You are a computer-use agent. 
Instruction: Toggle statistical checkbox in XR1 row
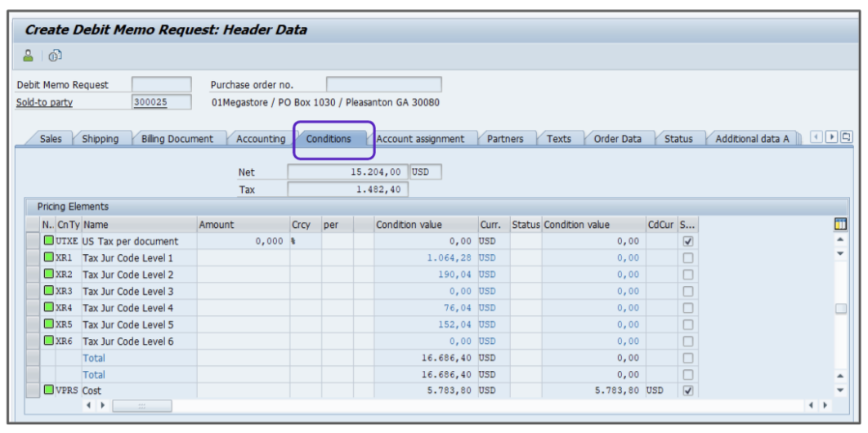687,258
